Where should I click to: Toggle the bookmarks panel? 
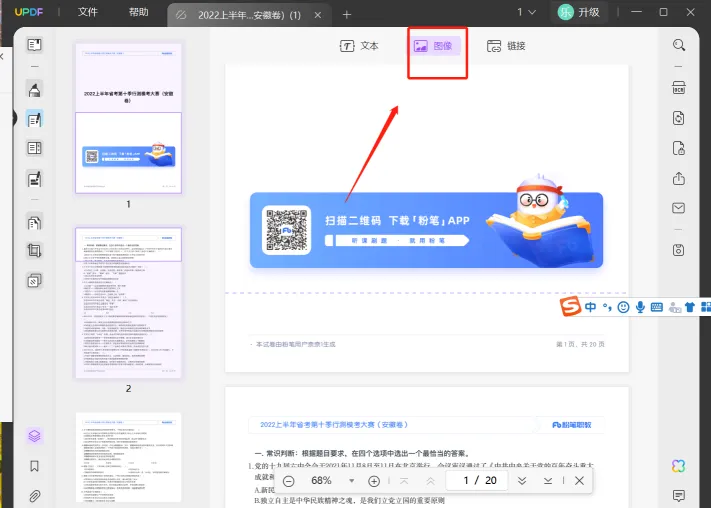click(x=35, y=466)
